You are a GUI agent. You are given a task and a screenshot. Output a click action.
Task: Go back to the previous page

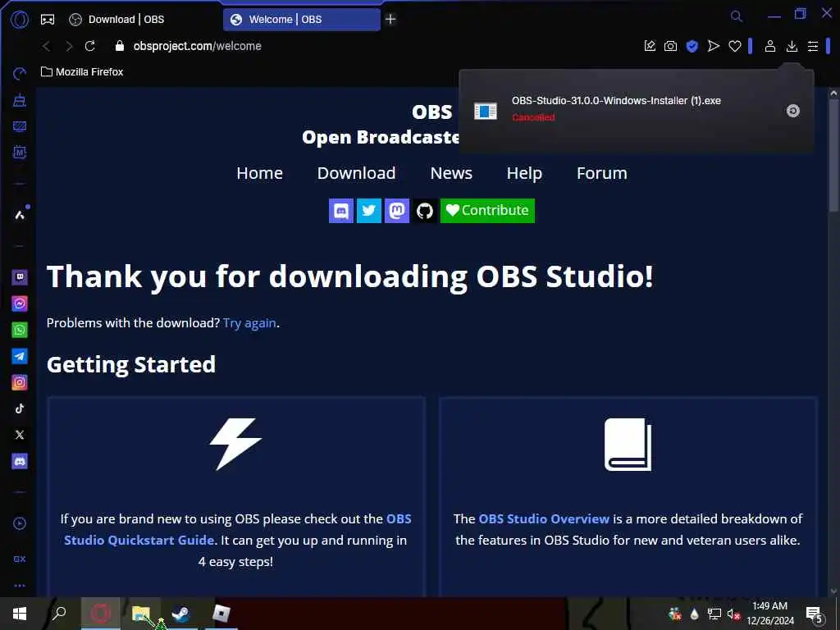[47, 47]
